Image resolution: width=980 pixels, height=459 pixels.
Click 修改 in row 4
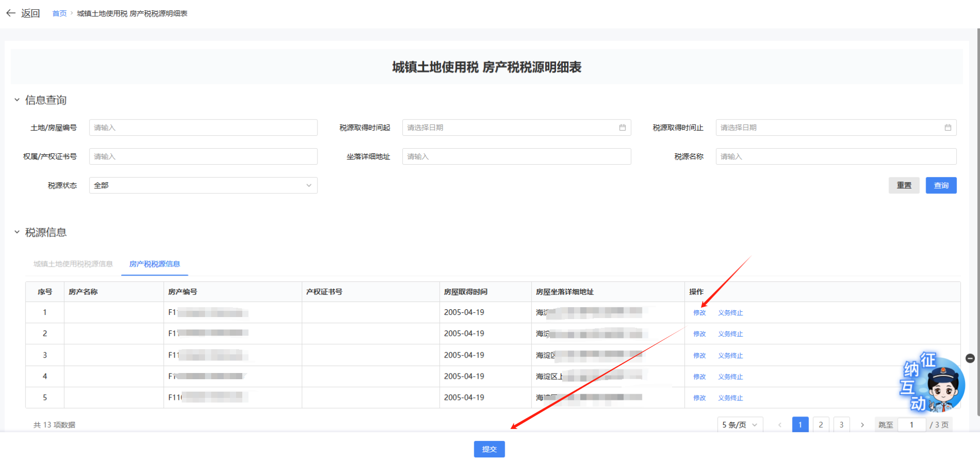click(699, 377)
